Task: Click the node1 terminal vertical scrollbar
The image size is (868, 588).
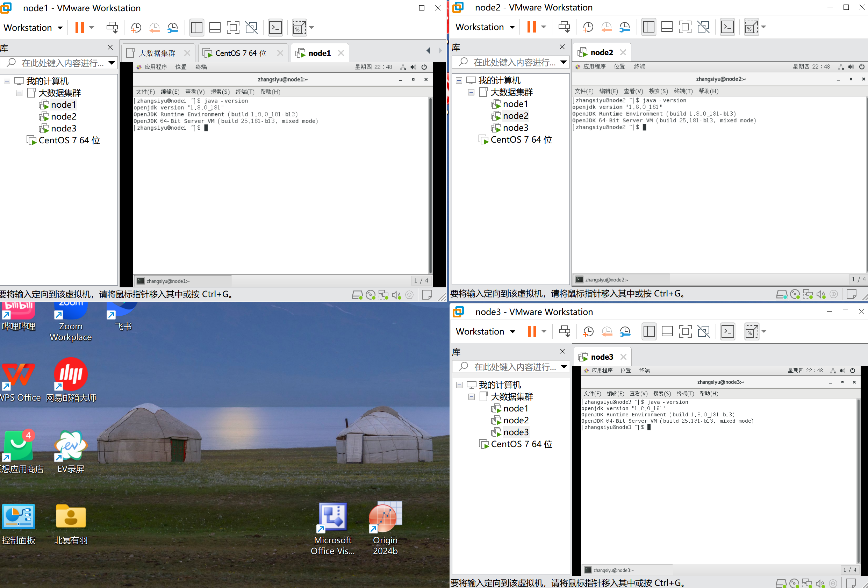Action: coord(430,185)
